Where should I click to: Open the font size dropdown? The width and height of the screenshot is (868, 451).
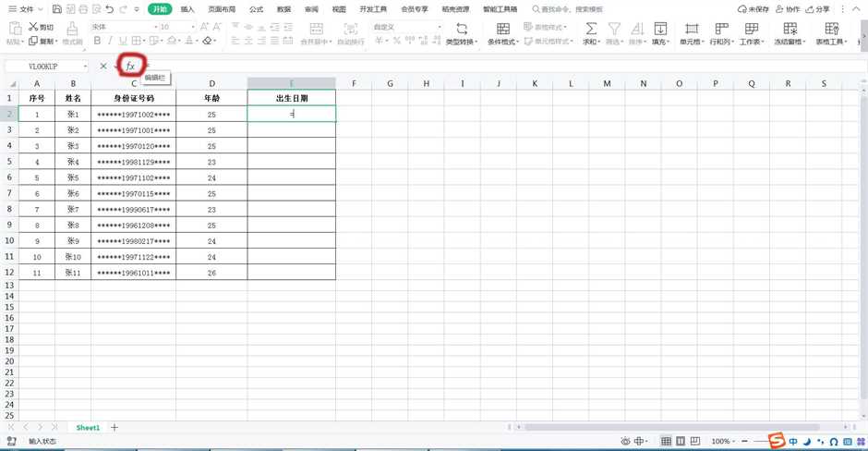point(192,27)
